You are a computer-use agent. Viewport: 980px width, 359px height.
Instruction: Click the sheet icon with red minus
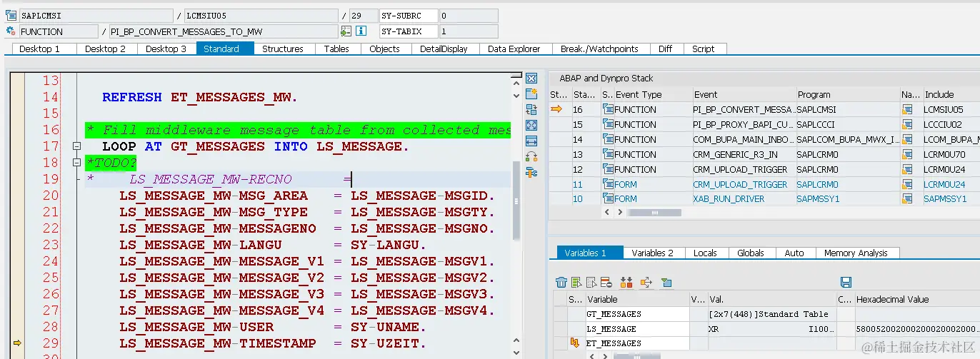606,283
